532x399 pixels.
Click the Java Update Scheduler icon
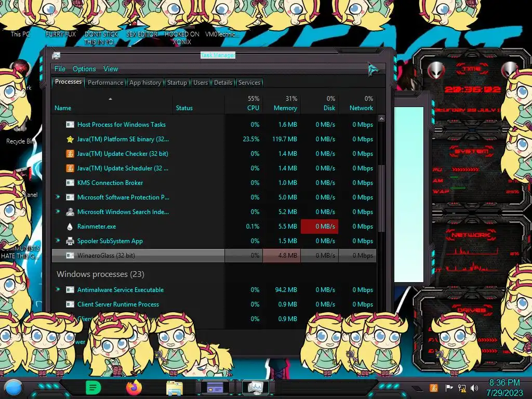(70, 168)
